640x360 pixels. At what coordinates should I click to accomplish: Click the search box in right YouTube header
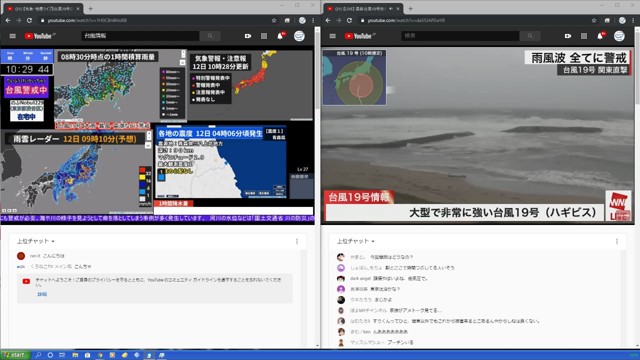(460, 36)
